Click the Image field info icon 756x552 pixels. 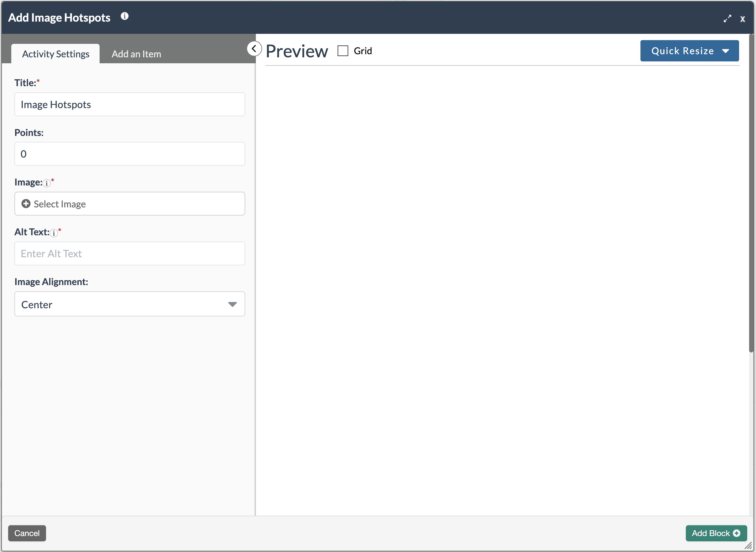pyautogui.click(x=47, y=183)
